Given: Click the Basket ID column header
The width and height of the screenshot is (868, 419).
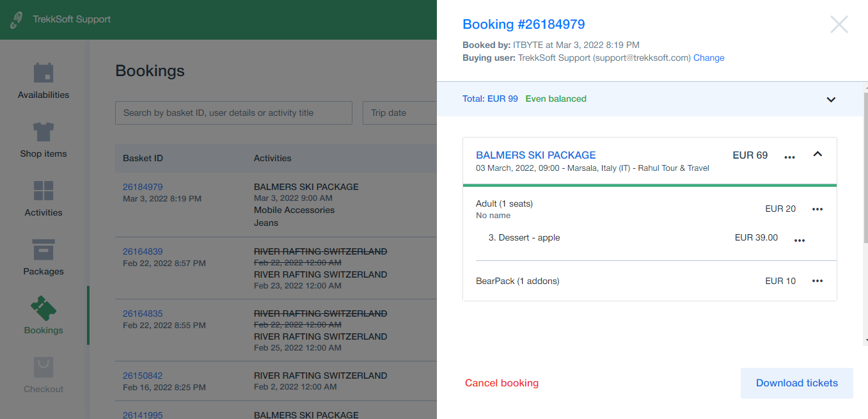Looking at the screenshot, I should [x=143, y=158].
